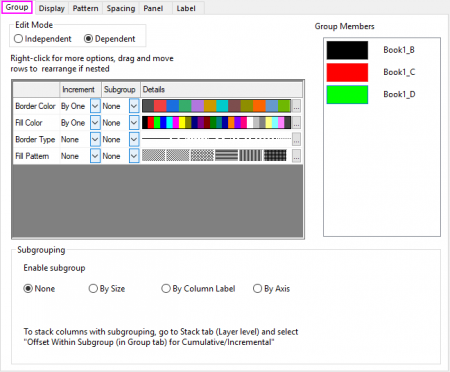Screen dimensions: 450x372
Task: Open Border Color details ellipsis button
Action: pyautogui.click(x=296, y=106)
